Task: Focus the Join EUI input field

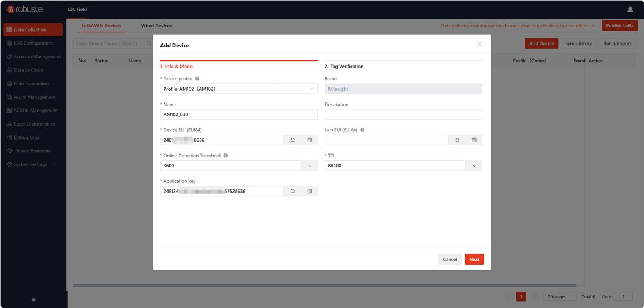Action: (x=386, y=140)
